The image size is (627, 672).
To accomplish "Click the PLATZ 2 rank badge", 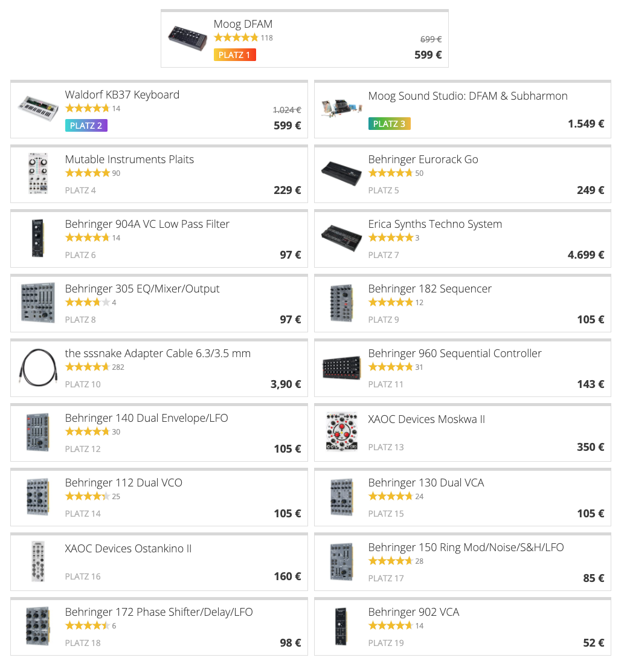I will coord(86,126).
